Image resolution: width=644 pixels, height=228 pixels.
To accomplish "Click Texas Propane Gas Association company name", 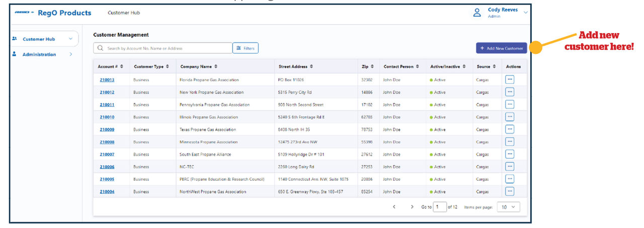I will coord(208,130).
